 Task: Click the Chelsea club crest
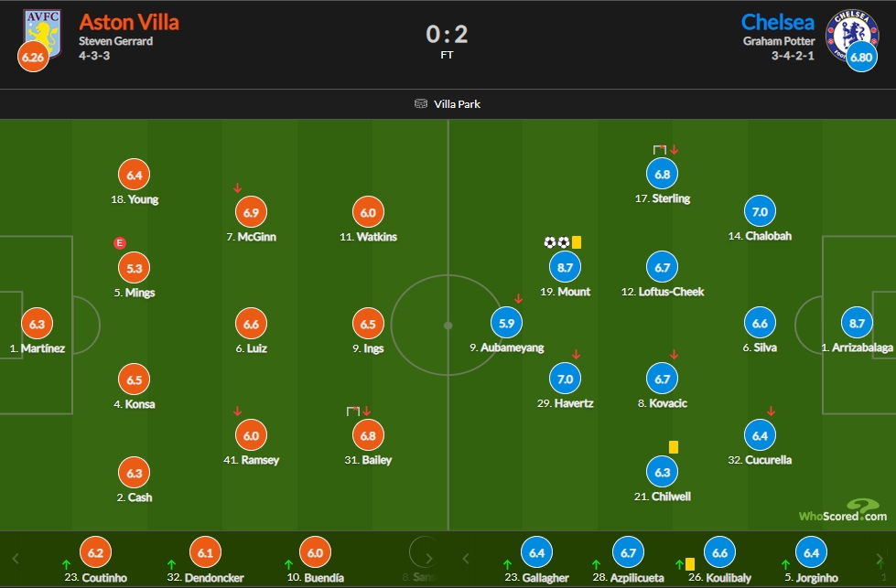coord(851,33)
